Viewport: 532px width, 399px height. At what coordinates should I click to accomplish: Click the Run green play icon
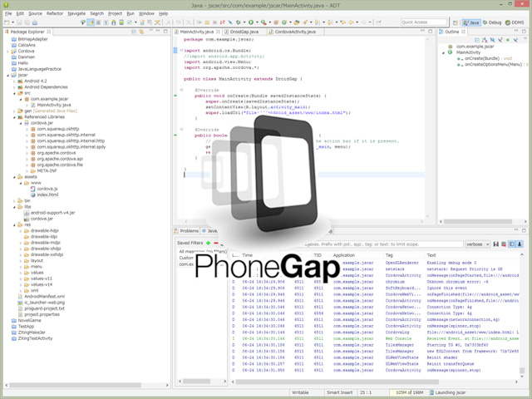point(251,22)
